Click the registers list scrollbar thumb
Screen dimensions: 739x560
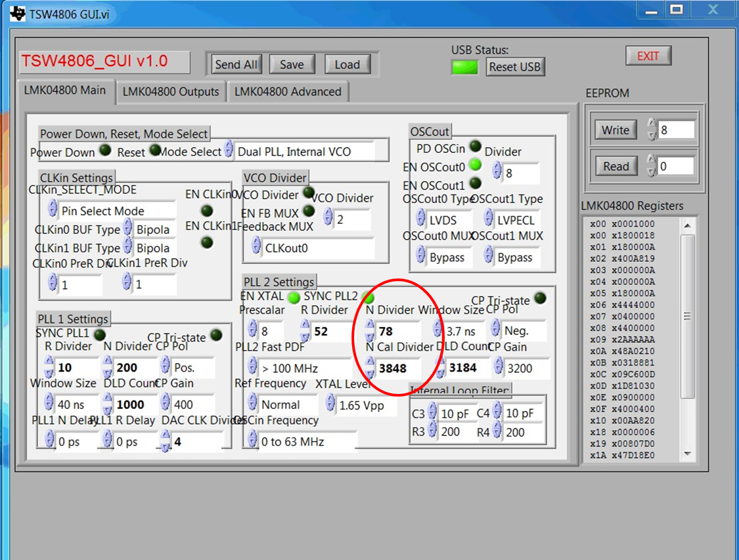point(688,316)
